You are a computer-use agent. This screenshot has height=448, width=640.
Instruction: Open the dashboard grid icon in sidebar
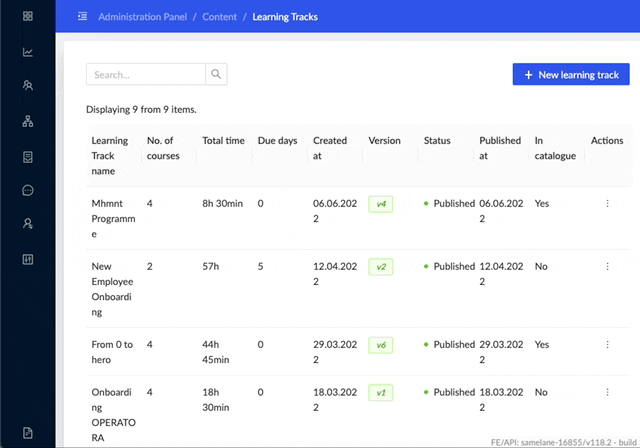click(28, 17)
